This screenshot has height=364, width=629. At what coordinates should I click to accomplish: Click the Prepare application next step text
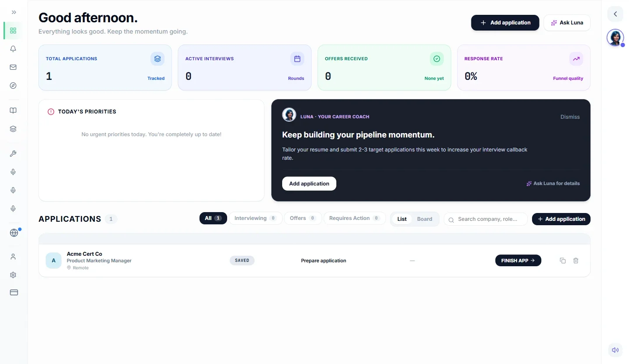(x=324, y=261)
